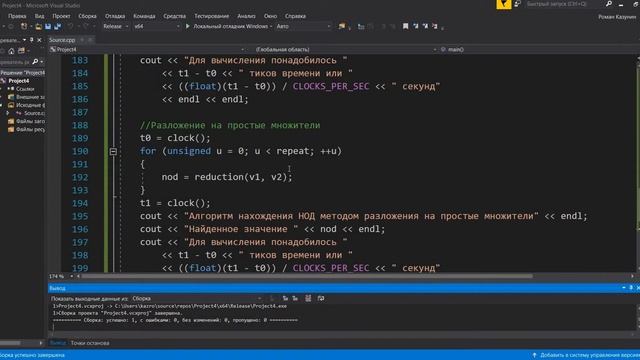This screenshot has height=360, width=640.
Task: Expand the Source.cpp tree node arrow
Action: tap(8, 113)
